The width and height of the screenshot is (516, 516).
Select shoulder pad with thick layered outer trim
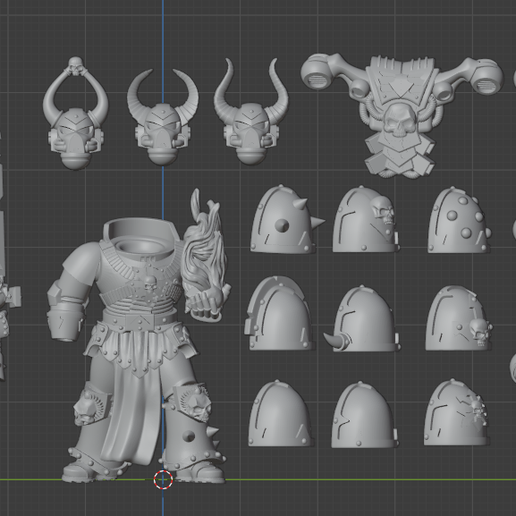(279, 313)
